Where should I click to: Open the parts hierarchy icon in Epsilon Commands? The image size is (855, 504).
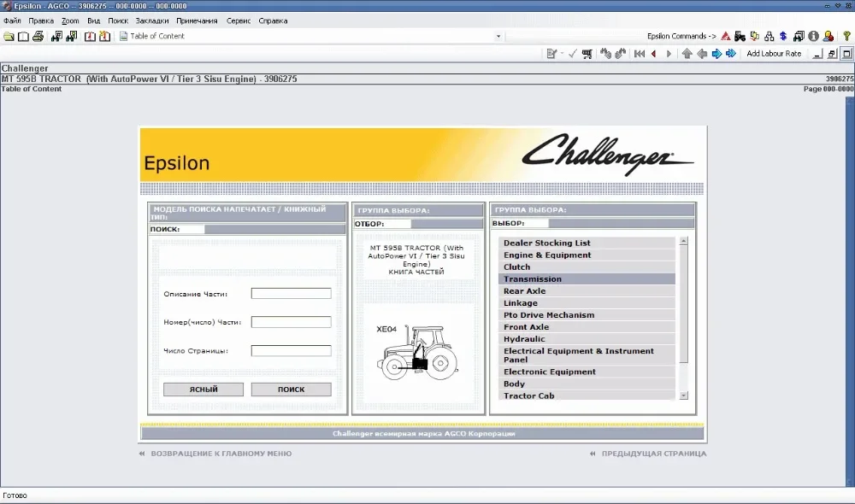point(769,36)
